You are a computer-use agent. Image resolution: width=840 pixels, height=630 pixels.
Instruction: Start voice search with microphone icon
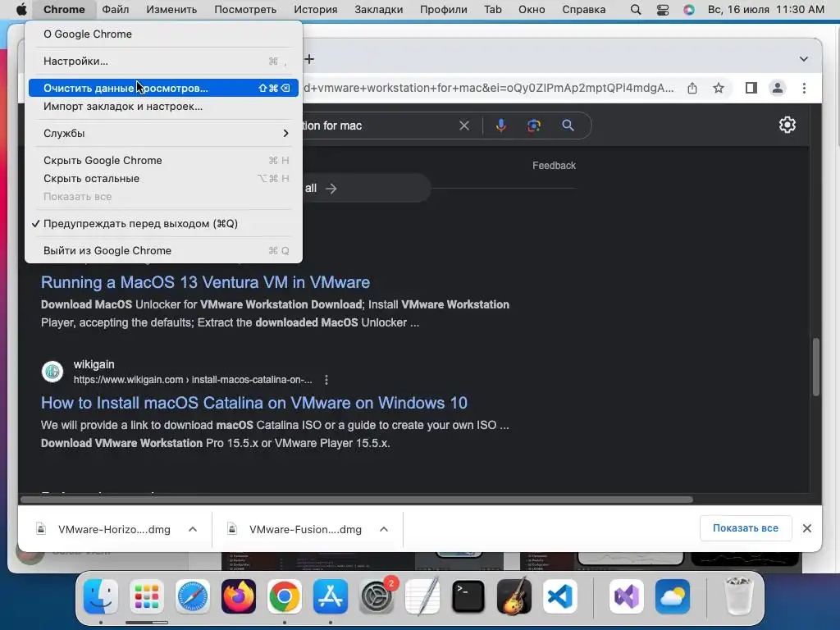coord(501,126)
